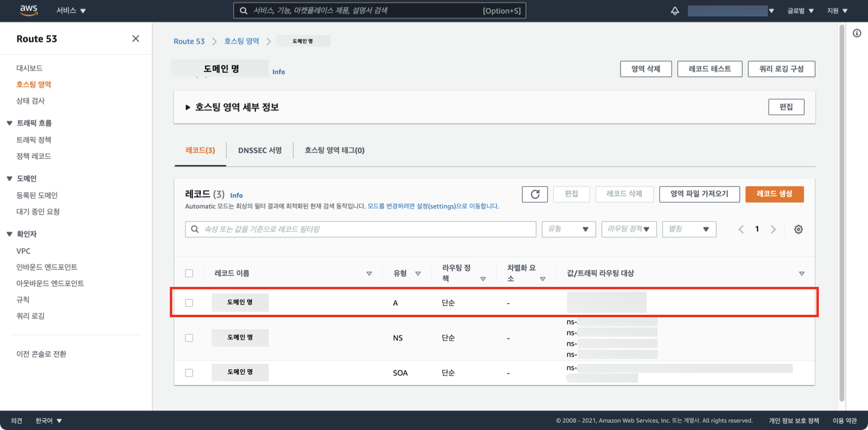Open 상태 검사 in the sidebar
This screenshot has height=430, width=868.
(30, 101)
